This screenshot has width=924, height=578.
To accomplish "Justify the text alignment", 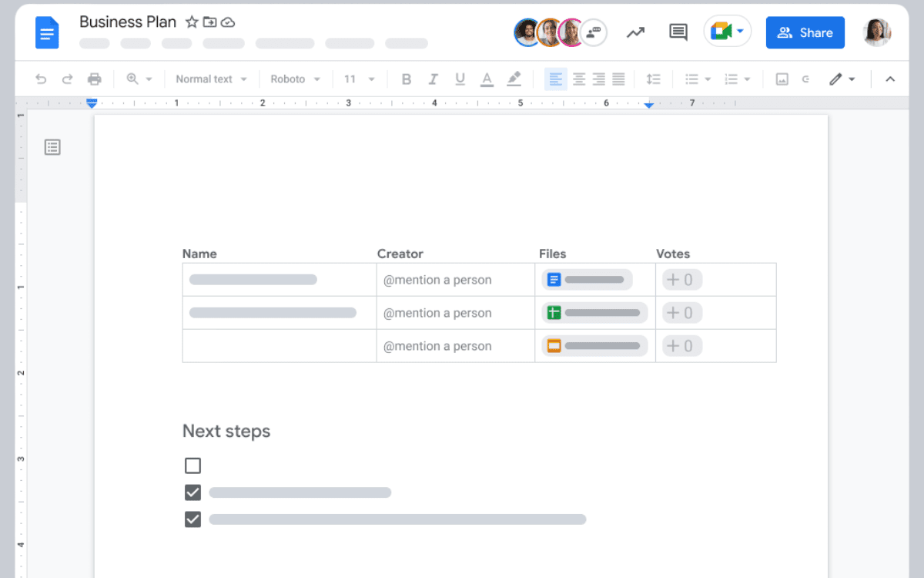I will click(618, 79).
